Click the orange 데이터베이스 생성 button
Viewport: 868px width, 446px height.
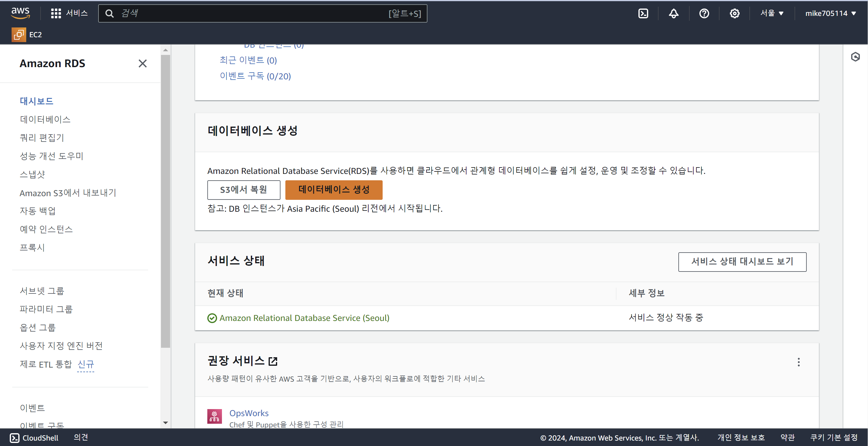[334, 190]
